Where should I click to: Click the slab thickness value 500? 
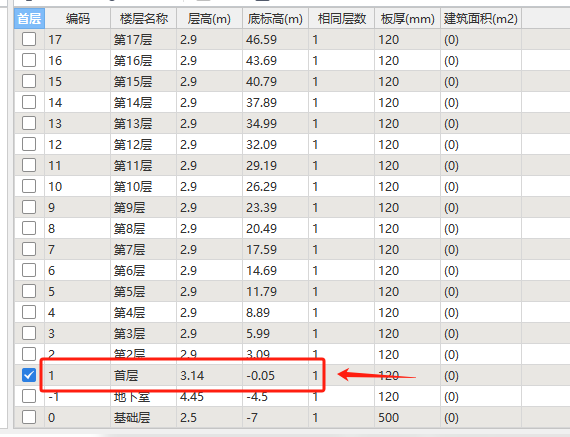tap(388, 418)
